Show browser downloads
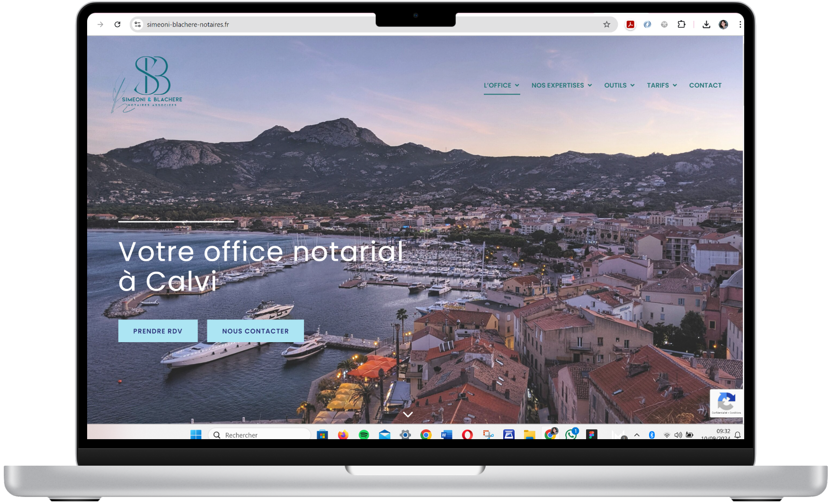828x504 pixels. (x=706, y=25)
